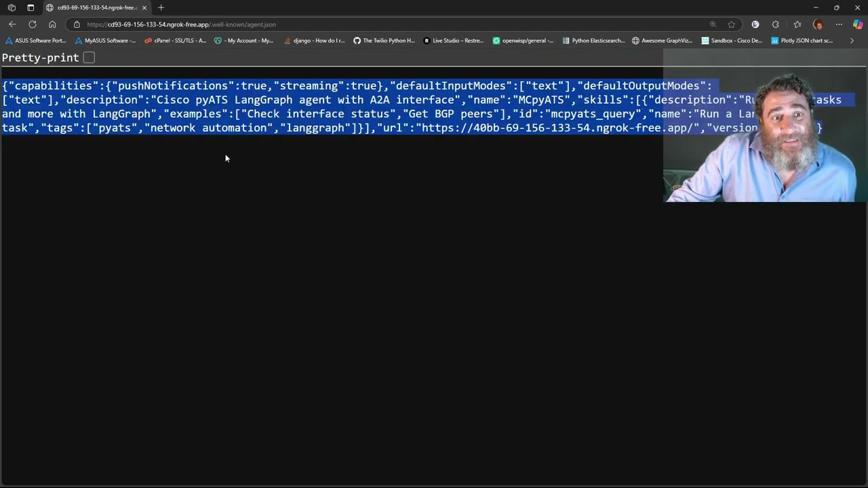Go back to the previous page
The image size is (868, 488).
[x=12, y=24]
